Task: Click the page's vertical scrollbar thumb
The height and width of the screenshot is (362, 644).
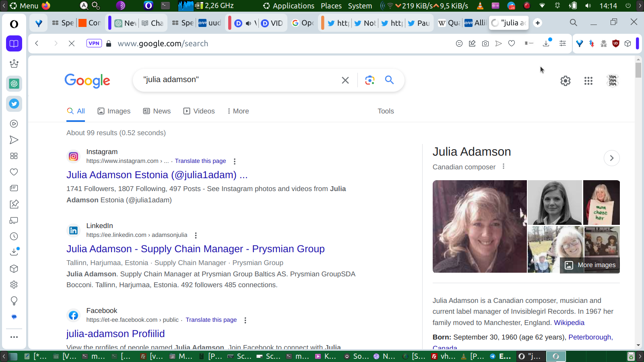Action: pos(638,70)
